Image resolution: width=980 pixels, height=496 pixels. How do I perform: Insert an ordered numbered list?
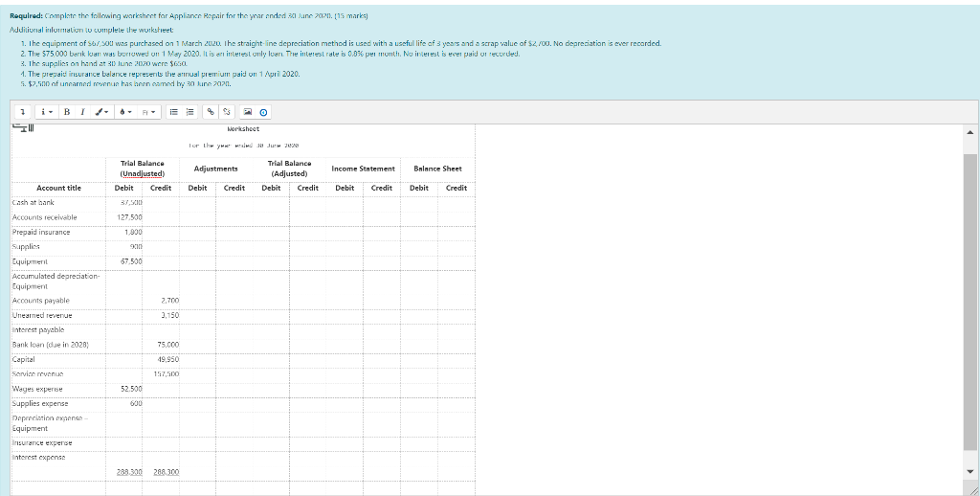pos(190,112)
